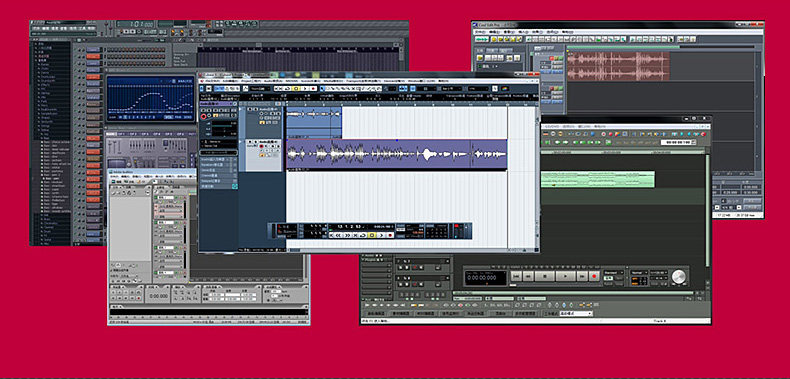
Task: Open Transport menu in Cubase
Action: (x=363, y=81)
